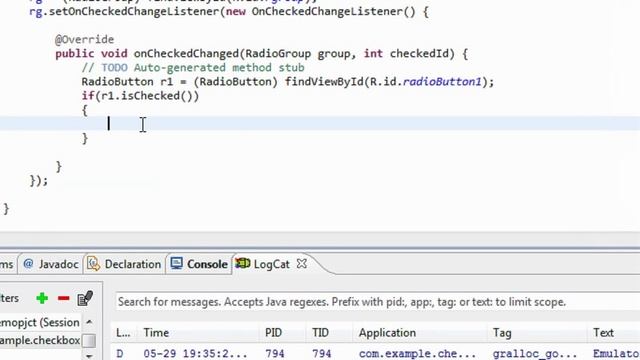Click the Console monitor icon
640x360 pixels.
tap(177, 264)
